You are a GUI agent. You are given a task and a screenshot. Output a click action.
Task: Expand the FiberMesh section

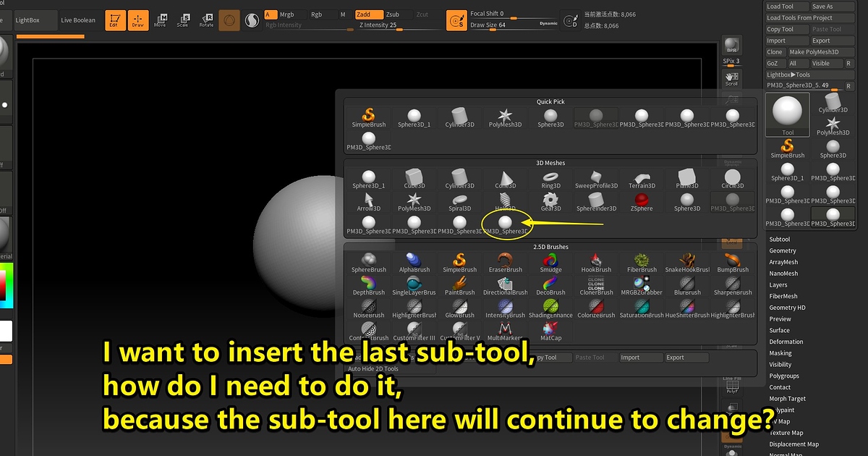pyautogui.click(x=783, y=296)
